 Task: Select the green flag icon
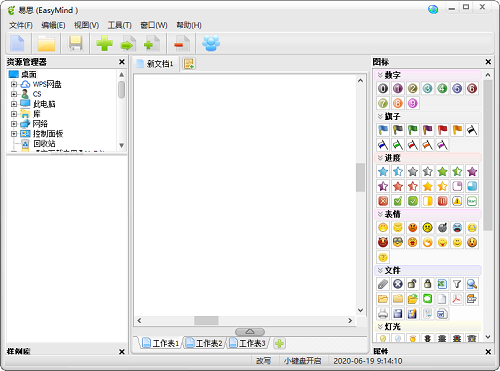(x=413, y=130)
